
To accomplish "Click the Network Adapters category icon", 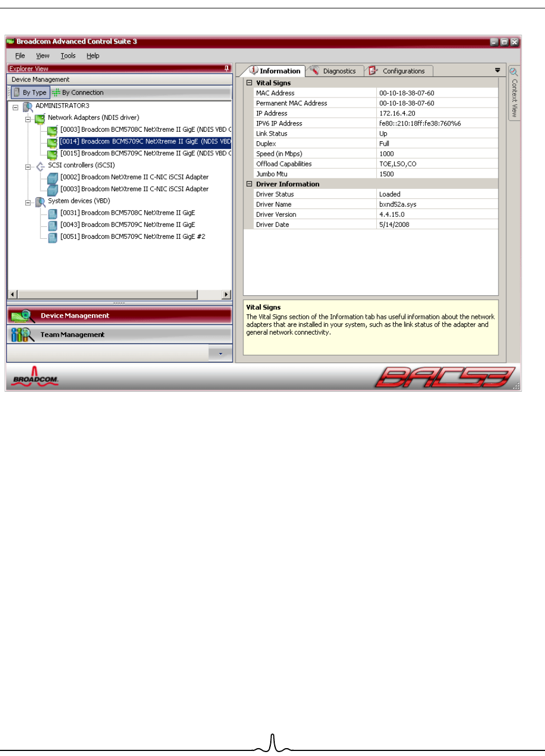I will pos(40,118).
